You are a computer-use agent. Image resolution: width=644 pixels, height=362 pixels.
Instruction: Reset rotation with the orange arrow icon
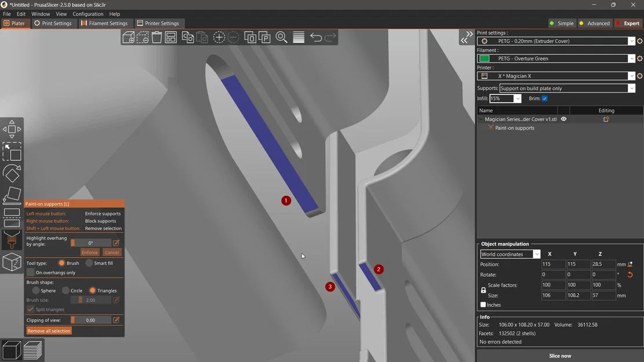(x=630, y=275)
